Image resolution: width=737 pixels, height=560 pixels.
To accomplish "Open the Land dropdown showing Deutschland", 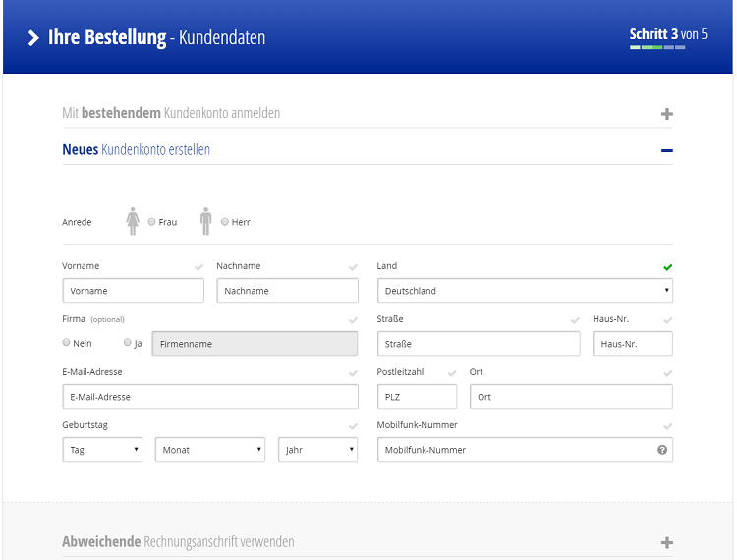I will click(525, 291).
